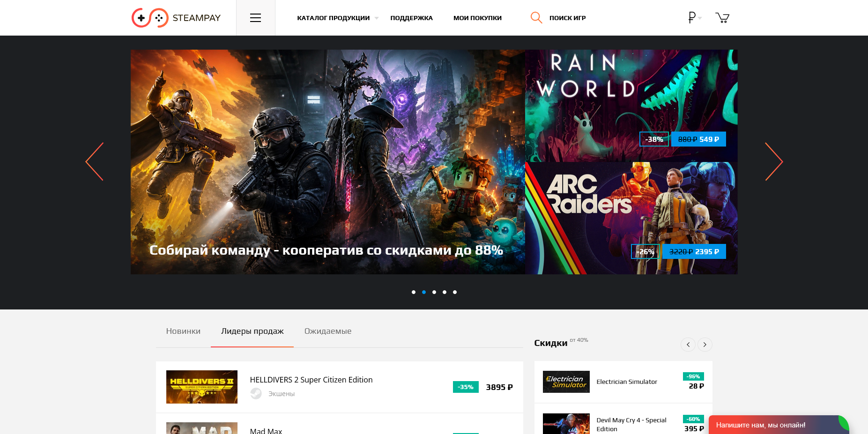Click the 'от 40%' label beside Скидки
This screenshot has height=434, width=868.
(579, 340)
